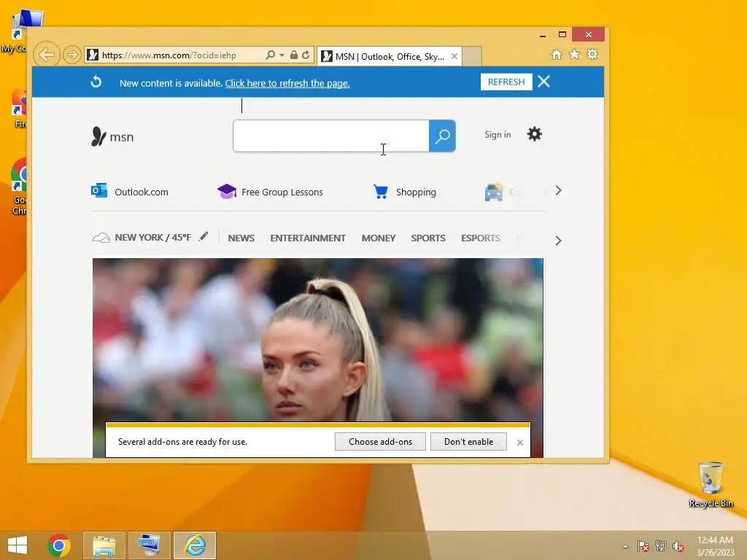Image resolution: width=747 pixels, height=560 pixels.
Task: Open the Outlook.com shortcut
Action: coord(130,192)
